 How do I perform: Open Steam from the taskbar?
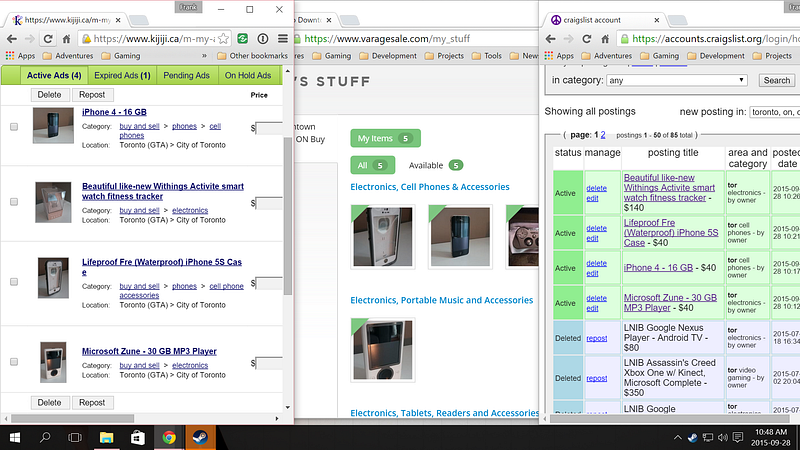click(201, 438)
